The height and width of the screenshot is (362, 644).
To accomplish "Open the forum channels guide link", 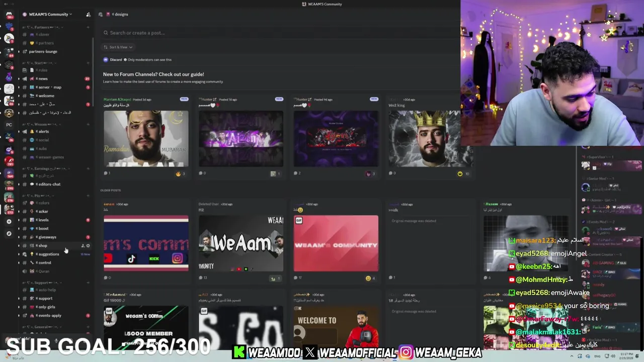I will tap(153, 74).
